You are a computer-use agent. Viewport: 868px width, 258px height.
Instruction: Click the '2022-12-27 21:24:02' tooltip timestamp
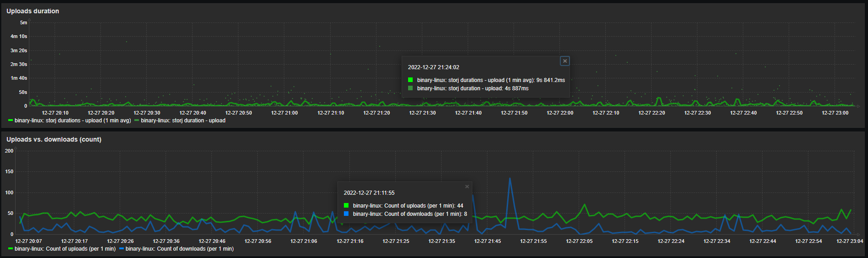433,67
